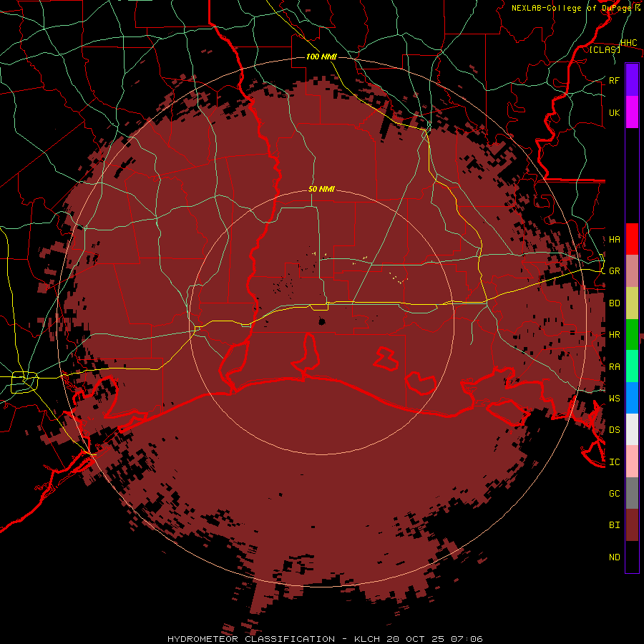Select the blue WS legend swatch
The width and height of the screenshot is (644, 644).
[x=632, y=398]
